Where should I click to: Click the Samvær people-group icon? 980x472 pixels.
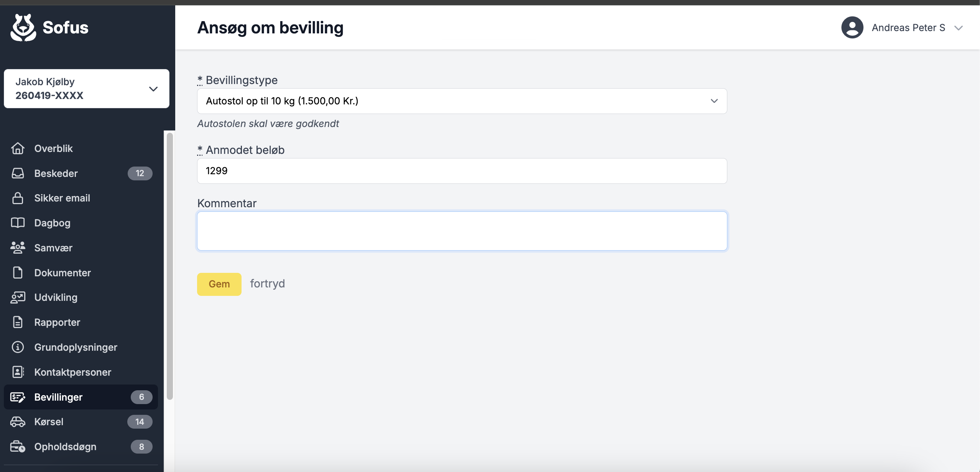(18, 248)
